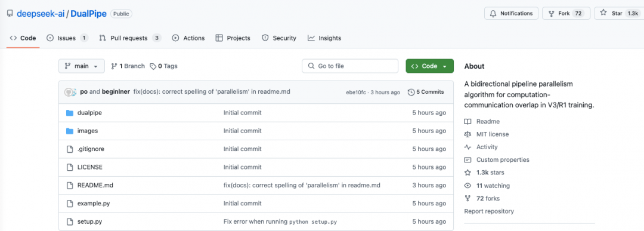Screen dimensions: 644x231
Task: Open the dualpipe folder
Action: [89, 113]
